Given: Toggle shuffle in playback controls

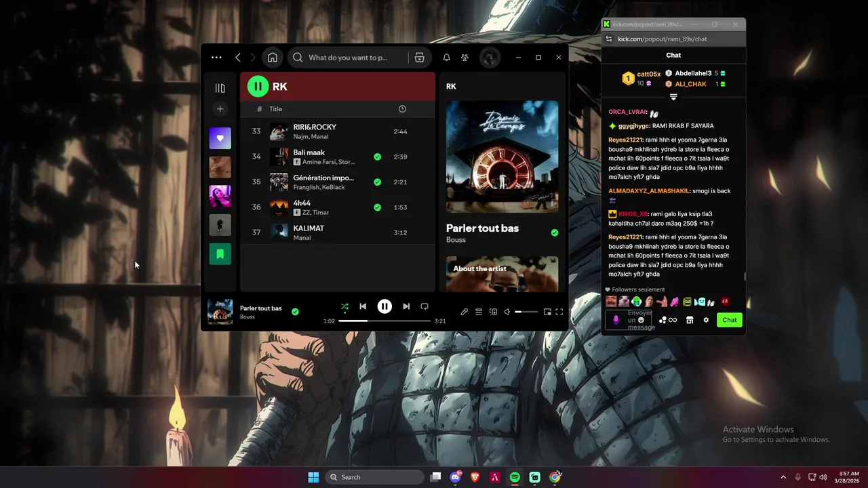Looking at the screenshot, I should pos(344,306).
